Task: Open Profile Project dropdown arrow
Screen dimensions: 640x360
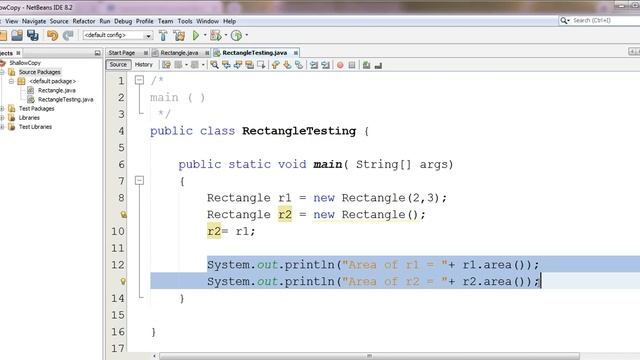Action: click(247, 36)
